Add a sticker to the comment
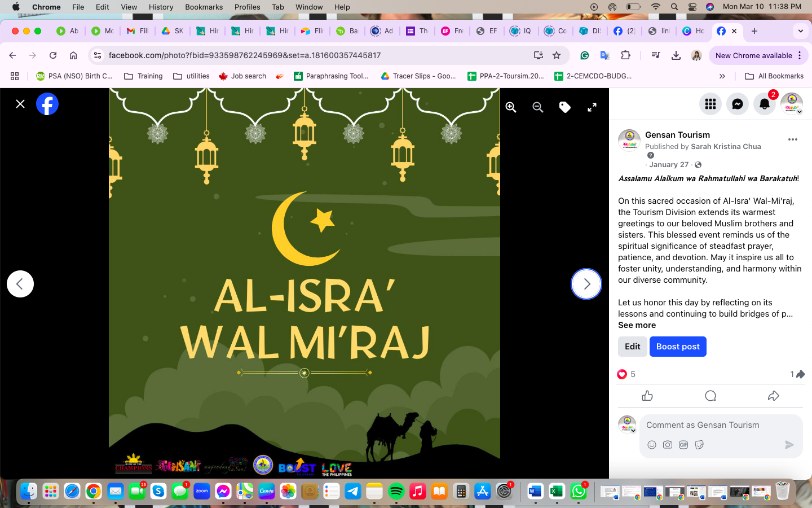Viewport: 812px width, 508px height. point(699,445)
